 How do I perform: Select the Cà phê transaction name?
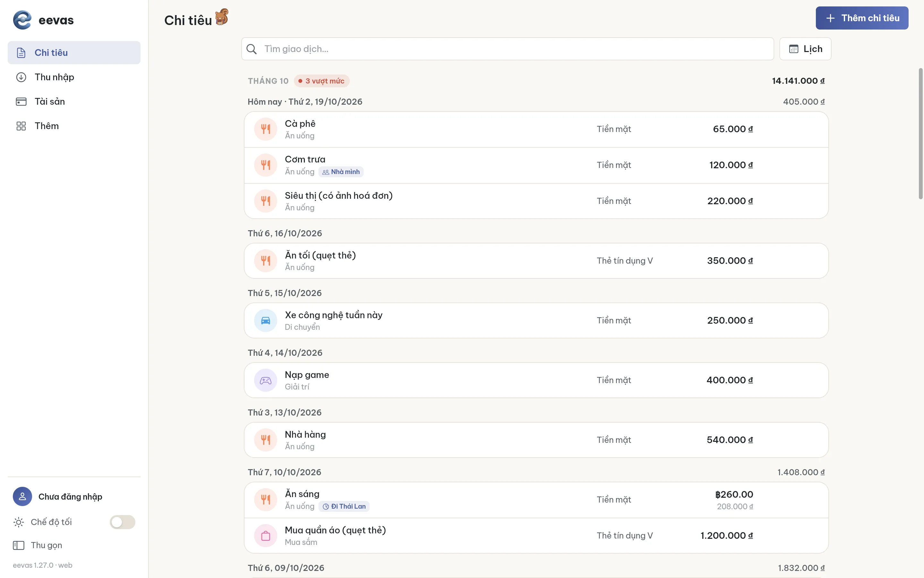click(300, 124)
